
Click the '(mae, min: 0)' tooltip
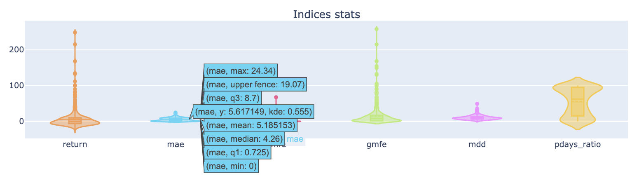(x=232, y=166)
